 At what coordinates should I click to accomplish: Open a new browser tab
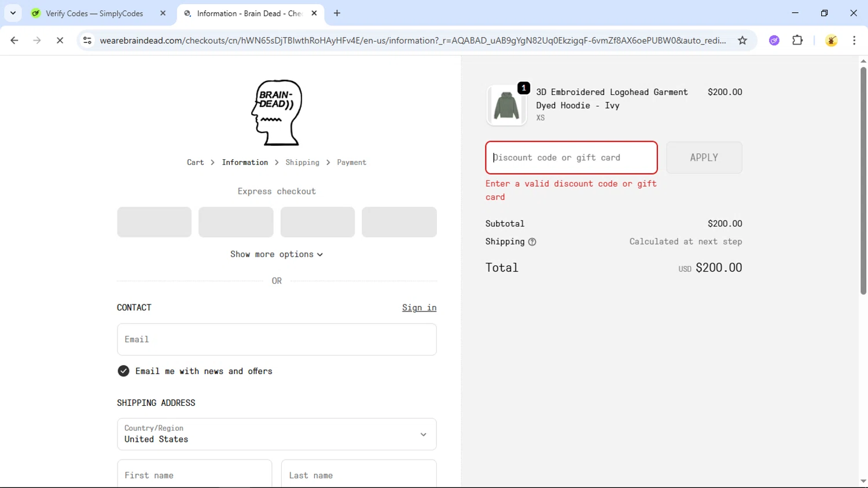(x=337, y=13)
